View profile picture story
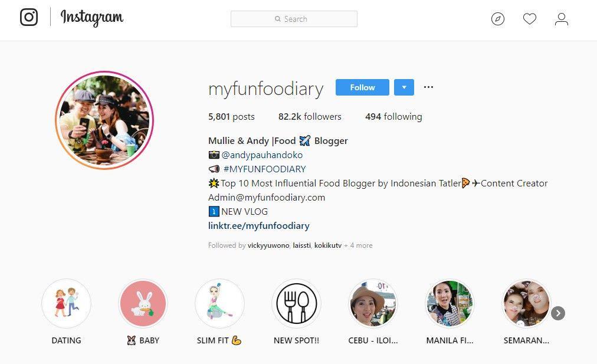 click(x=104, y=120)
